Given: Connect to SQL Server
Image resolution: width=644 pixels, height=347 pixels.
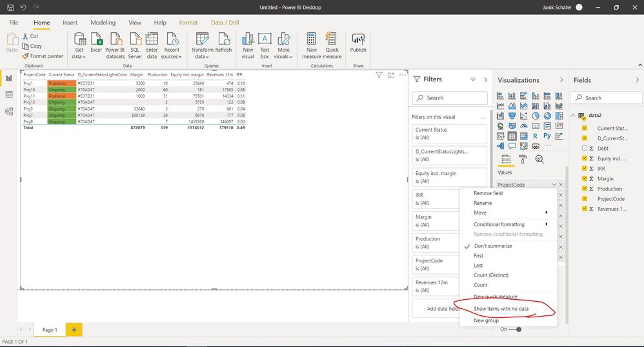Looking at the screenshot, I should (135, 46).
